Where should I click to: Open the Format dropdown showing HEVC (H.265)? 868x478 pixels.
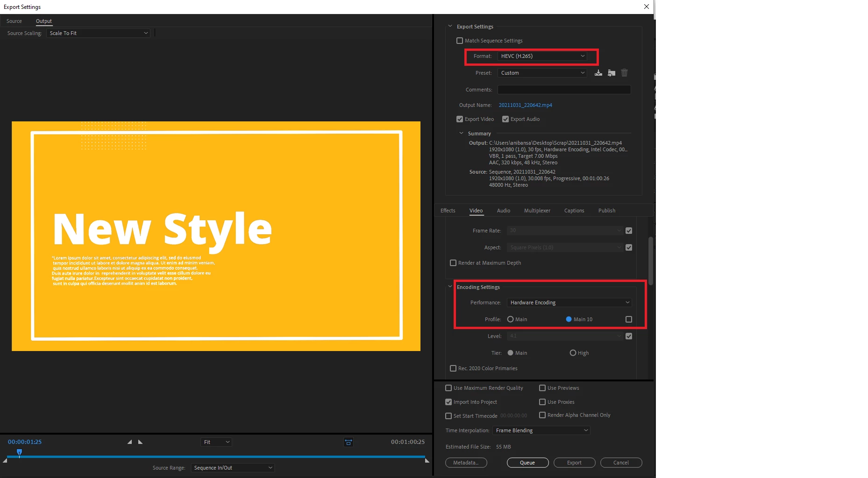pyautogui.click(x=542, y=56)
